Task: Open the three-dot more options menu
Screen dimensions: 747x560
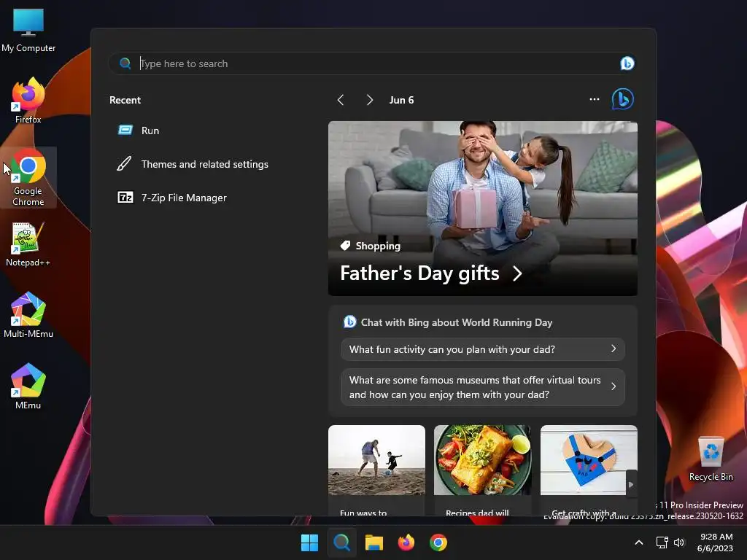Action: pos(594,99)
